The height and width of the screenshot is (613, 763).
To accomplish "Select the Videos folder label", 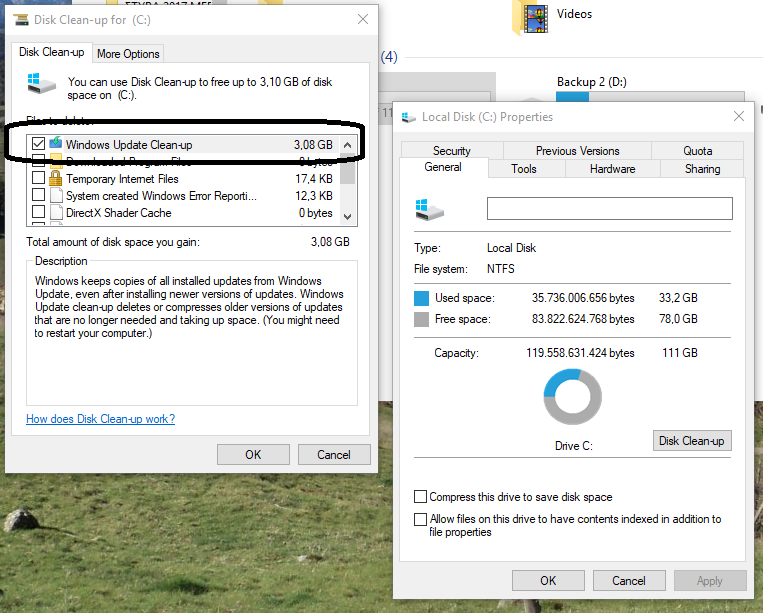I will pyautogui.click(x=574, y=14).
